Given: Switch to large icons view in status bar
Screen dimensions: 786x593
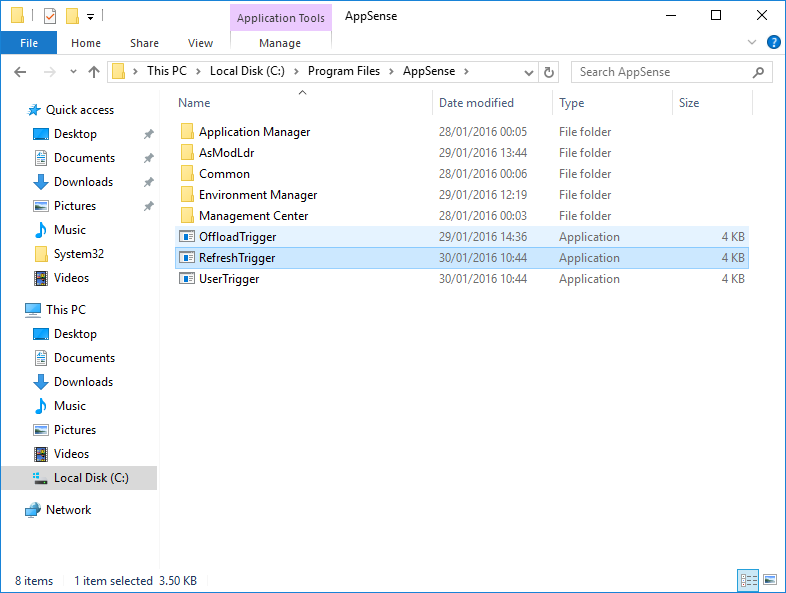Looking at the screenshot, I should [769, 580].
